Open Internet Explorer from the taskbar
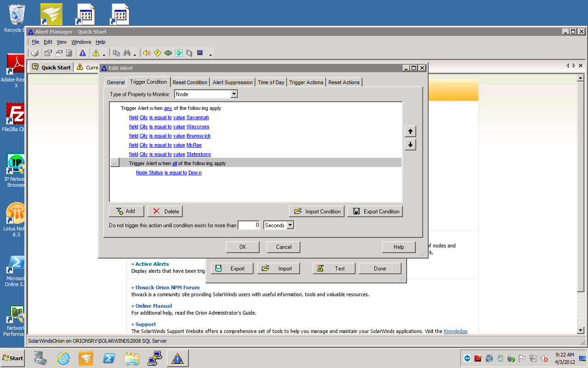This screenshot has width=588, height=368. 63,358
